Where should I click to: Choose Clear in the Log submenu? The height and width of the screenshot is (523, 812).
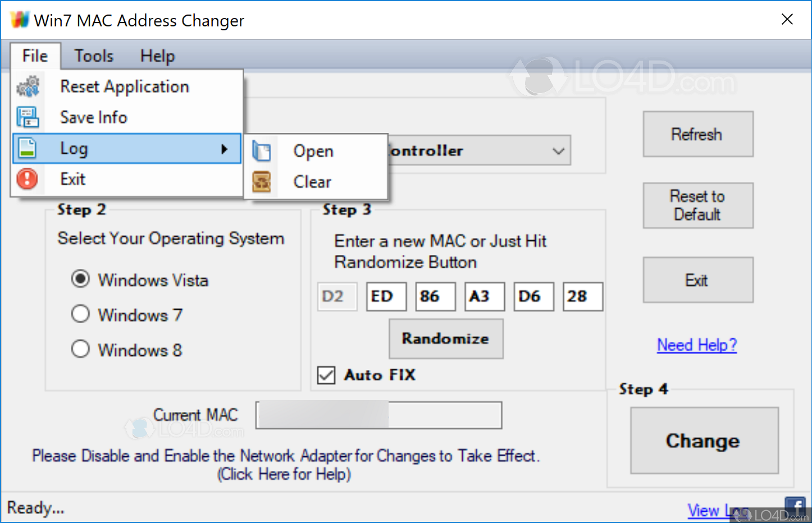click(x=316, y=182)
